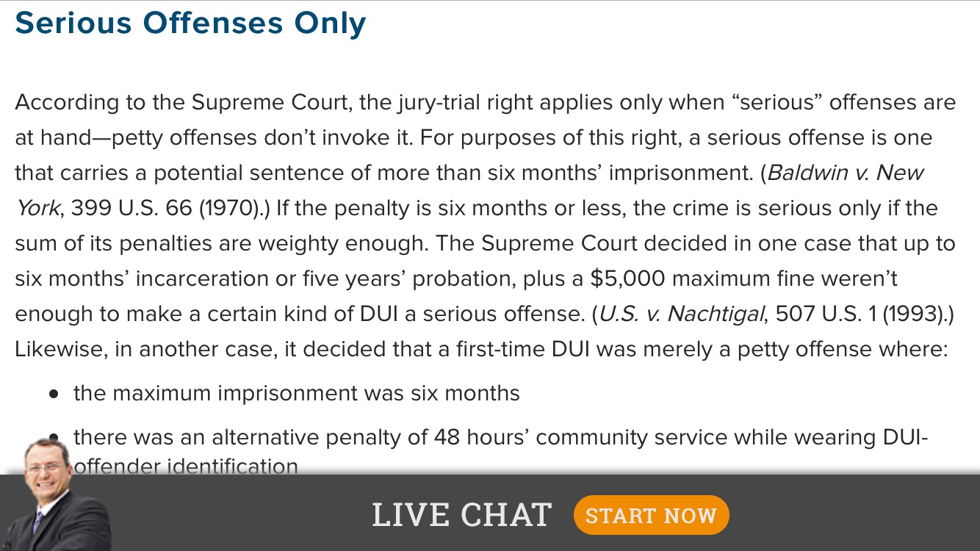
Task: Click the empty area of the dark chat bar
Action: click(x=852, y=514)
